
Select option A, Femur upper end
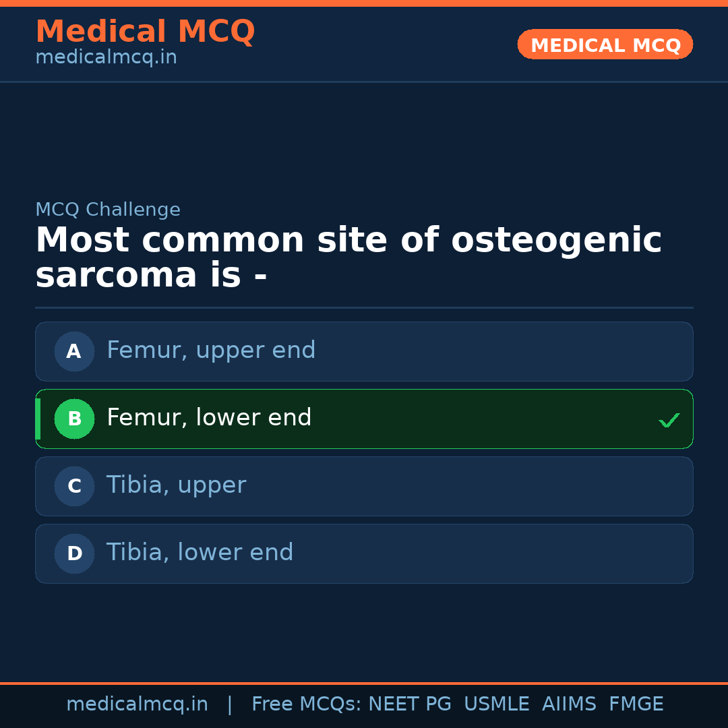tap(364, 351)
